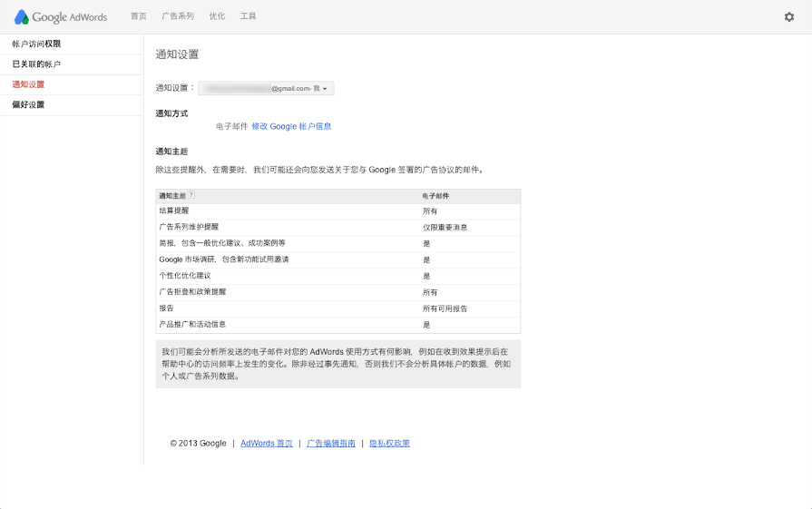Viewport: 812px width, 509px height.
Task: Open the settings gear icon
Action: coord(788,17)
